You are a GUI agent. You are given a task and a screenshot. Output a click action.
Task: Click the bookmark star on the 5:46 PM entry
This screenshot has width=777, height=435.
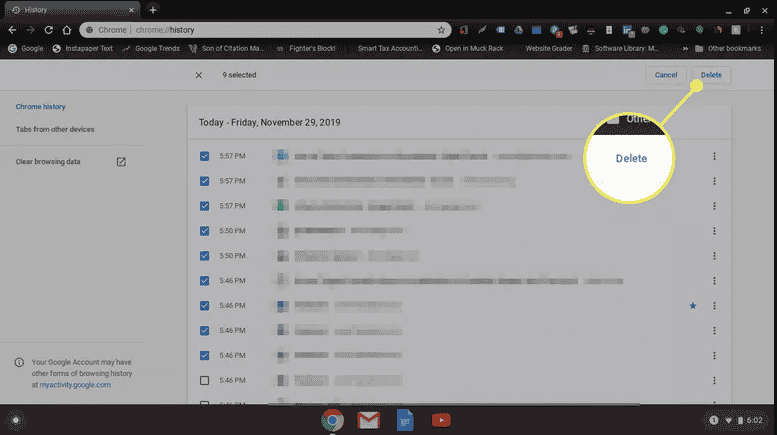pyautogui.click(x=693, y=306)
